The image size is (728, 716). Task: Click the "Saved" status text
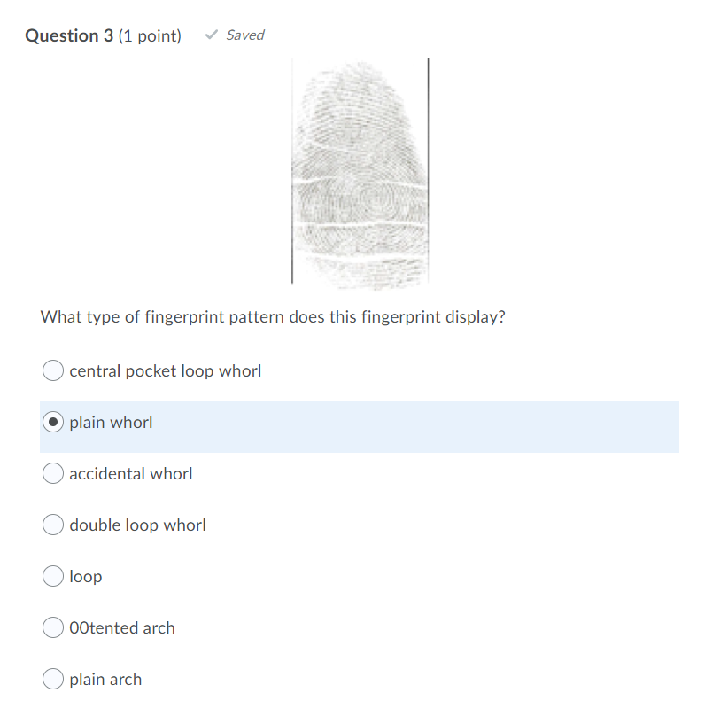pyautogui.click(x=245, y=35)
